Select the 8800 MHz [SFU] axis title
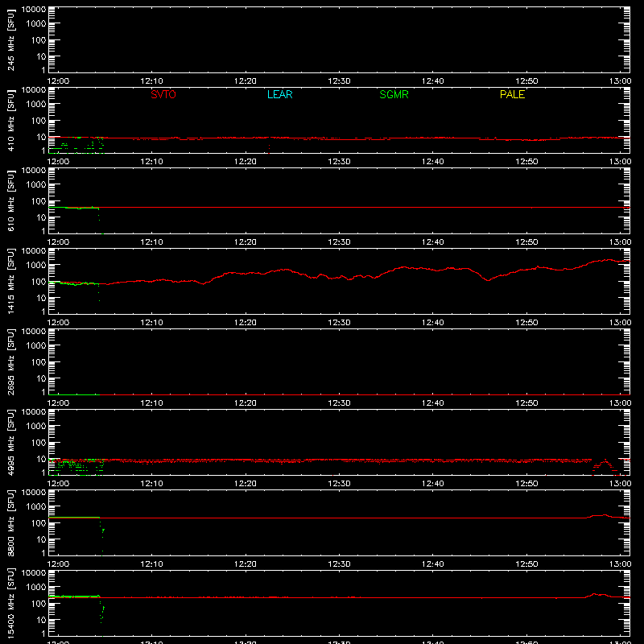This screenshot has width=644, height=644. tap(10, 522)
